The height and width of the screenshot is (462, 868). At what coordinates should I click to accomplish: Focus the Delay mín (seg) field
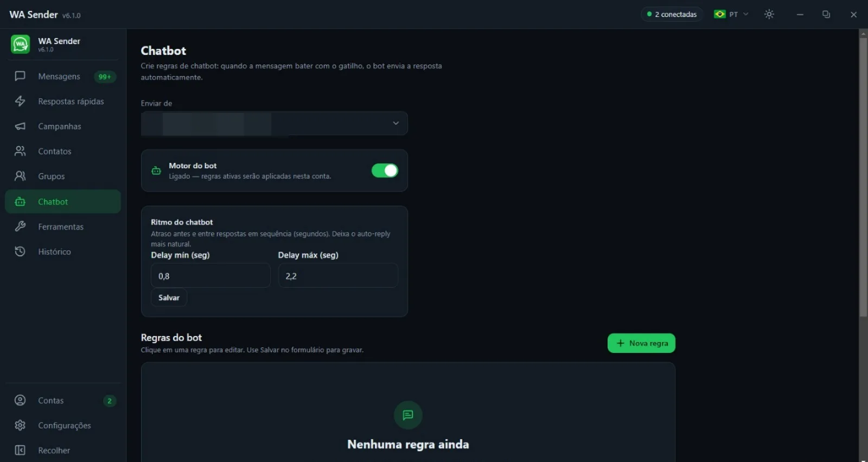click(x=210, y=276)
